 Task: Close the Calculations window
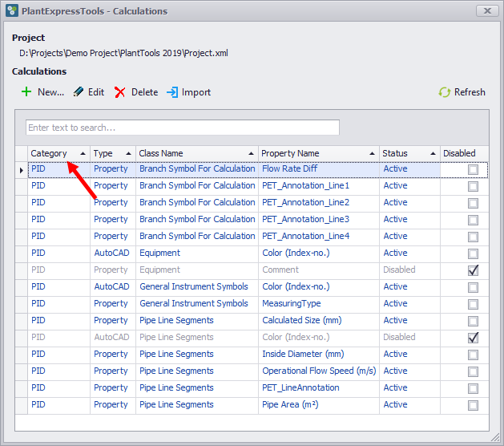pos(486,11)
